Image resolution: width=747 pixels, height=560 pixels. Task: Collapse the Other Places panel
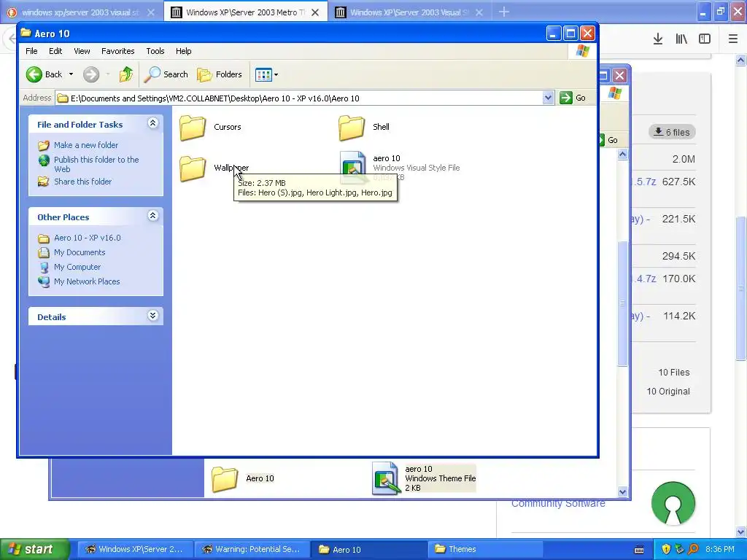pos(152,216)
